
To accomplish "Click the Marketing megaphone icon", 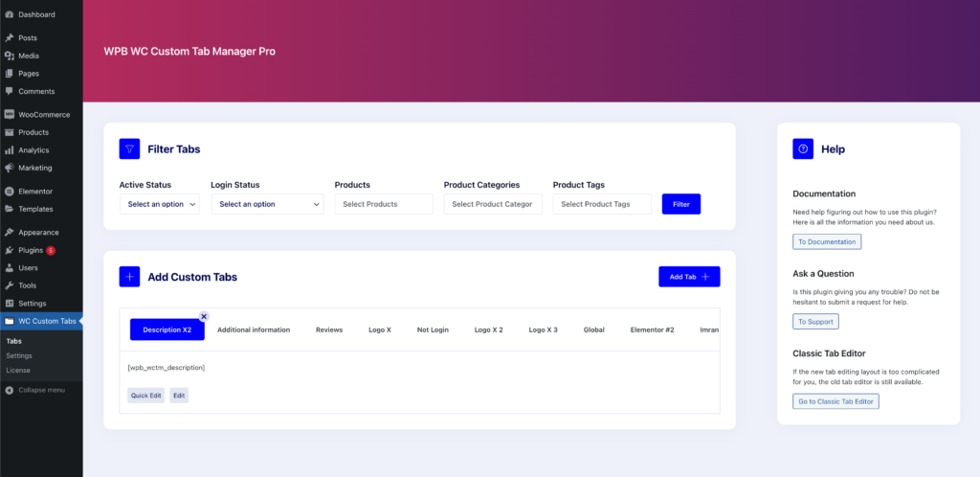I will point(9,168).
